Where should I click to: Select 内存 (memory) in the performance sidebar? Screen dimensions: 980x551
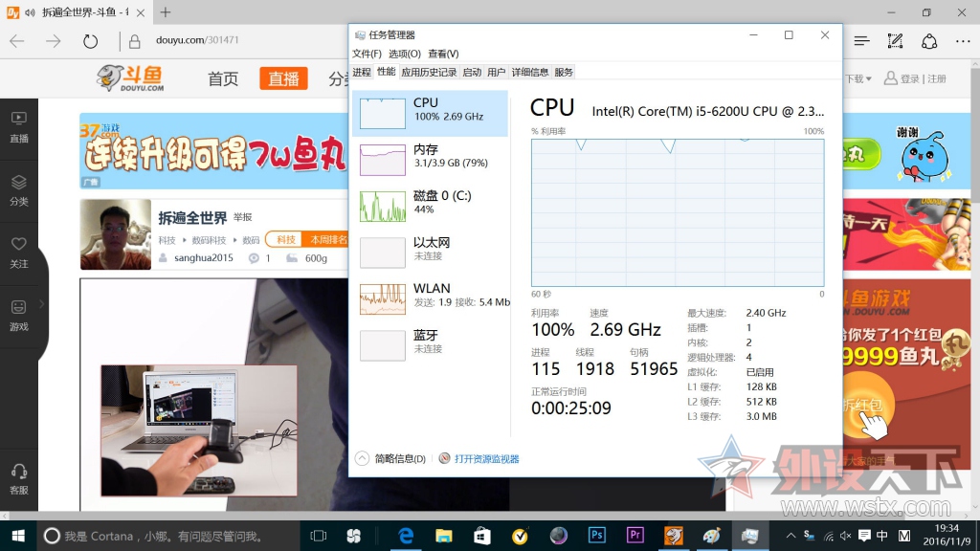click(430, 160)
